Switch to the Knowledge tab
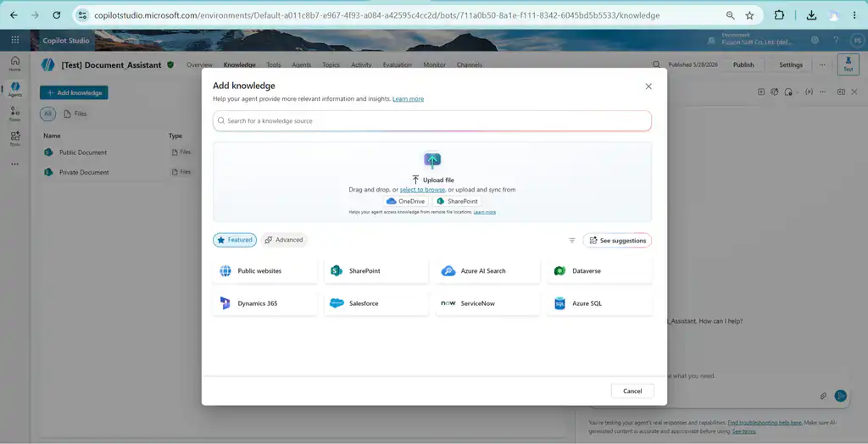The image size is (868, 444). 239,64
